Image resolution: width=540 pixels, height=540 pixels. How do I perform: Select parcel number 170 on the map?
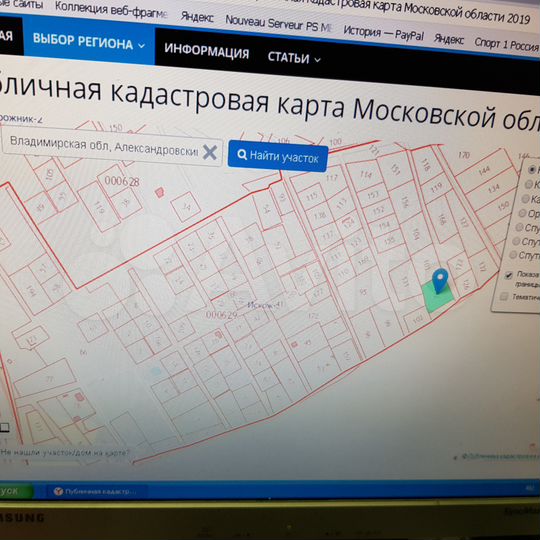(464, 155)
